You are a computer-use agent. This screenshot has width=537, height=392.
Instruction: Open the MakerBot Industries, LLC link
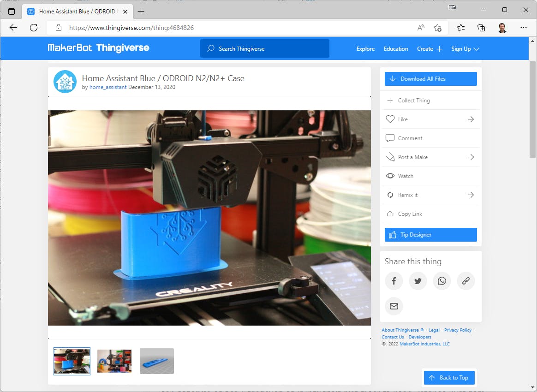click(x=424, y=344)
